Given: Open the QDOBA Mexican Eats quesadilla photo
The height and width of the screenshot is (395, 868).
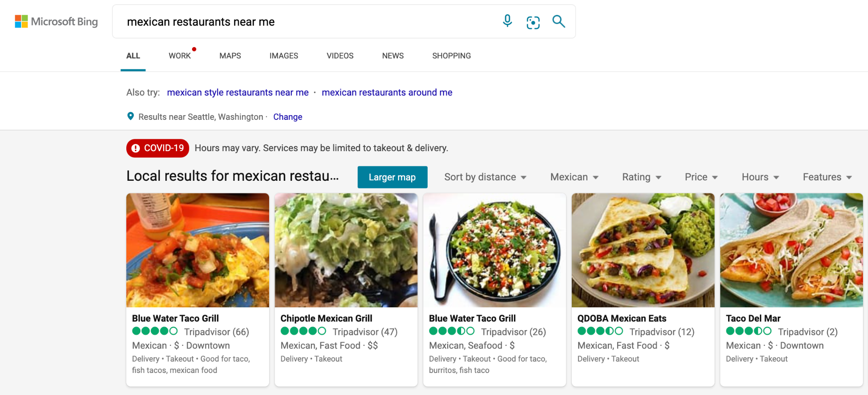Looking at the screenshot, I should (643, 250).
